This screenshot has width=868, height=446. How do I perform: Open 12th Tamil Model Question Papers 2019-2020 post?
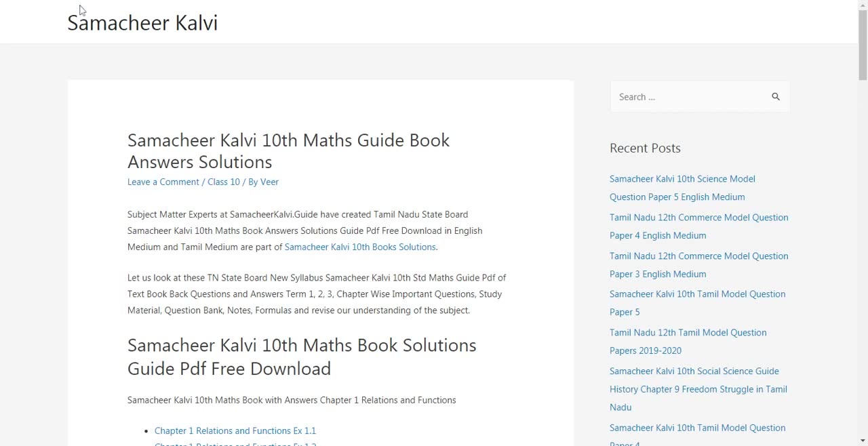click(687, 342)
